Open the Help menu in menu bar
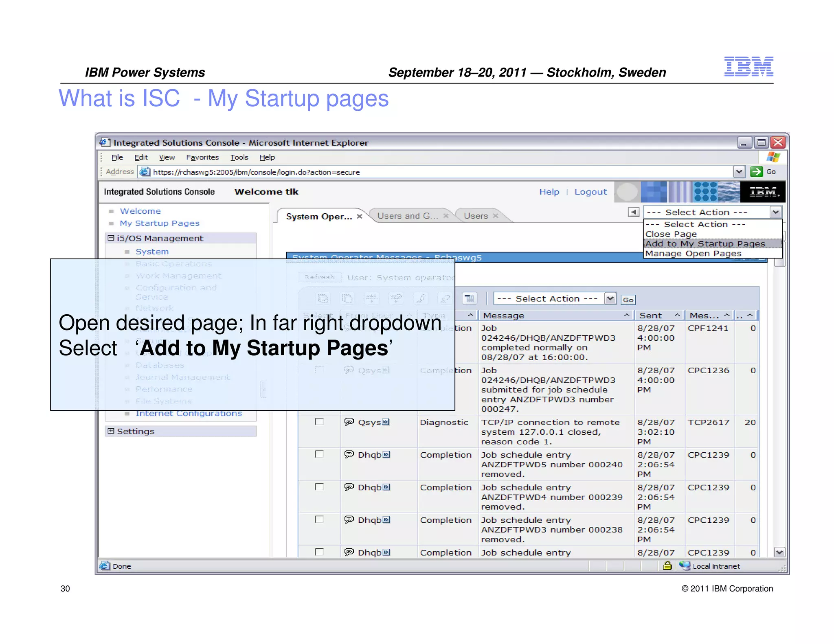This screenshot has width=834, height=644. click(x=267, y=157)
